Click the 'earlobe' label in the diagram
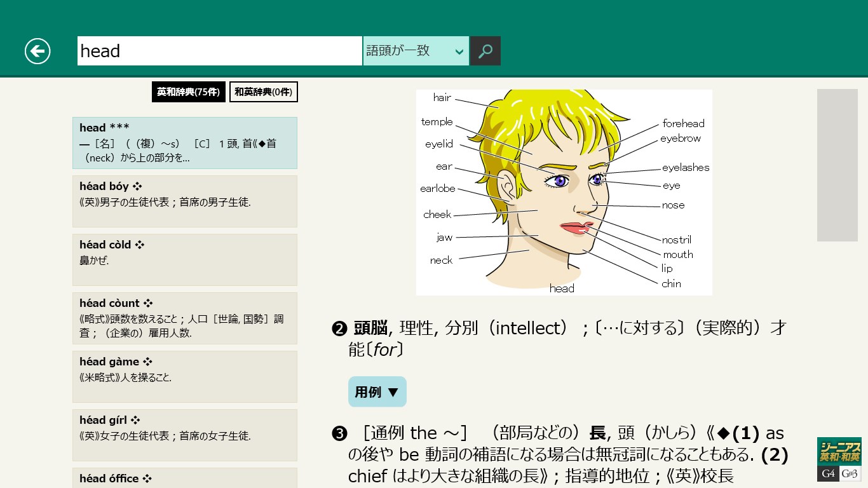868x488 pixels. [x=438, y=189]
